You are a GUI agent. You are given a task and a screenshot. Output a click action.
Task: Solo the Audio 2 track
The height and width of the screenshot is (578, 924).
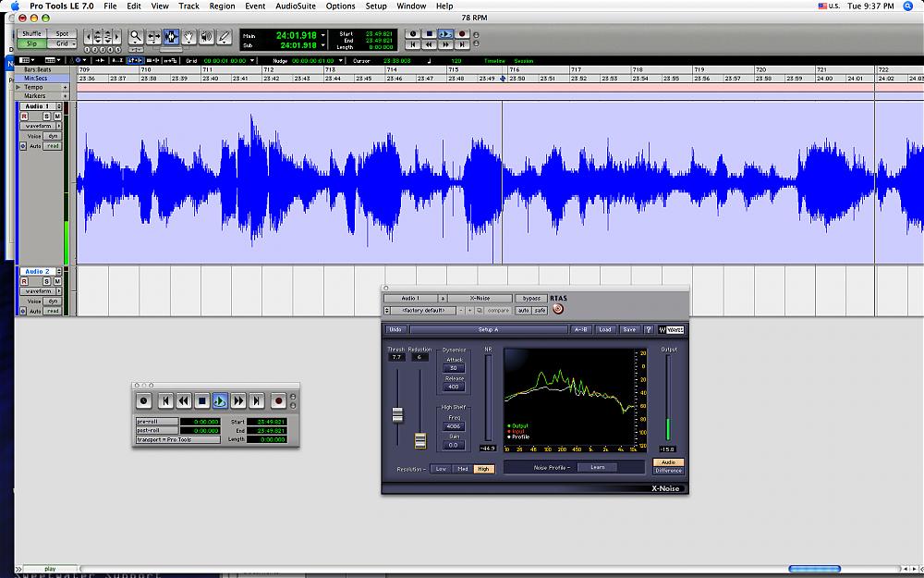(x=46, y=281)
